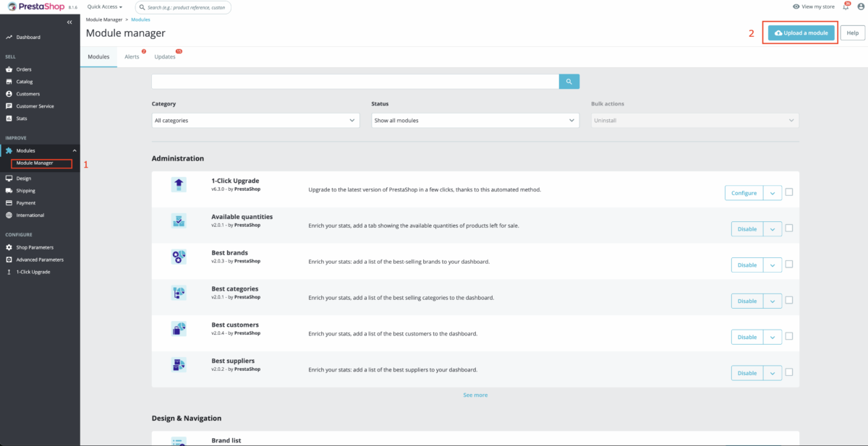The image size is (868, 446).
Task: Click the magnifier search button
Action: pos(569,82)
